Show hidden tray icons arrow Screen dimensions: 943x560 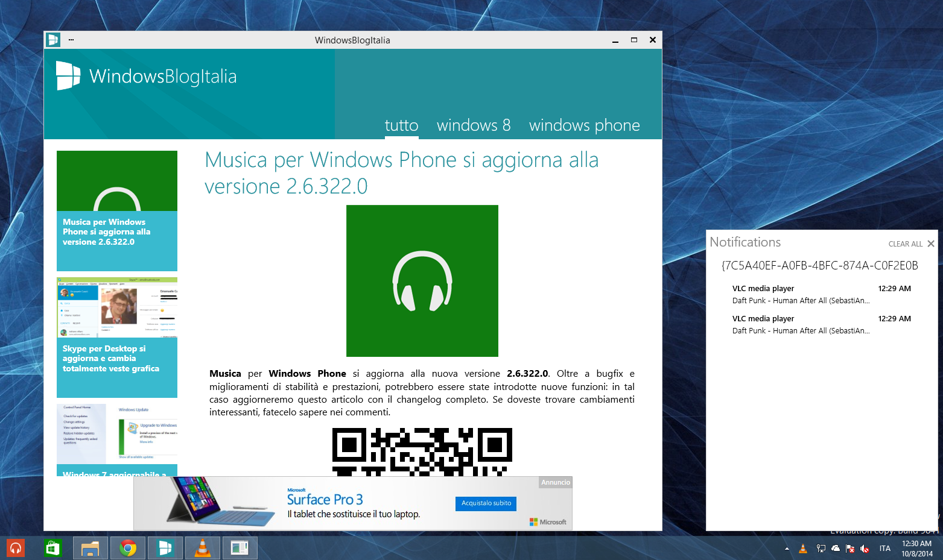point(787,549)
